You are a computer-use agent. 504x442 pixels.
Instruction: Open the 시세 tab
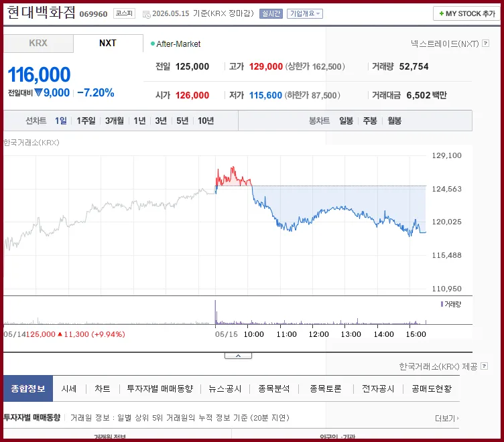pyautogui.click(x=69, y=388)
